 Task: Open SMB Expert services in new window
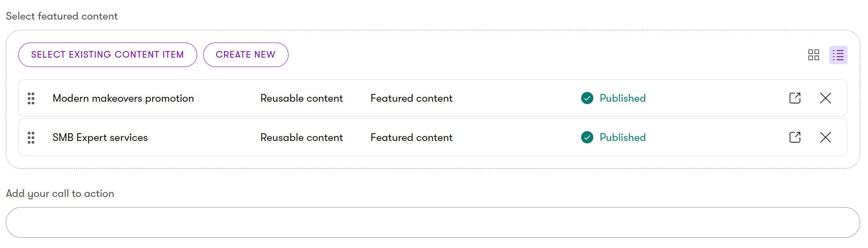coord(795,137)
